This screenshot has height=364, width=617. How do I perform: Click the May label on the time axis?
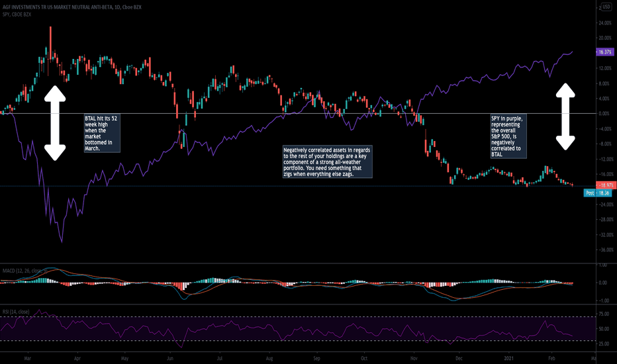(124, 359)
